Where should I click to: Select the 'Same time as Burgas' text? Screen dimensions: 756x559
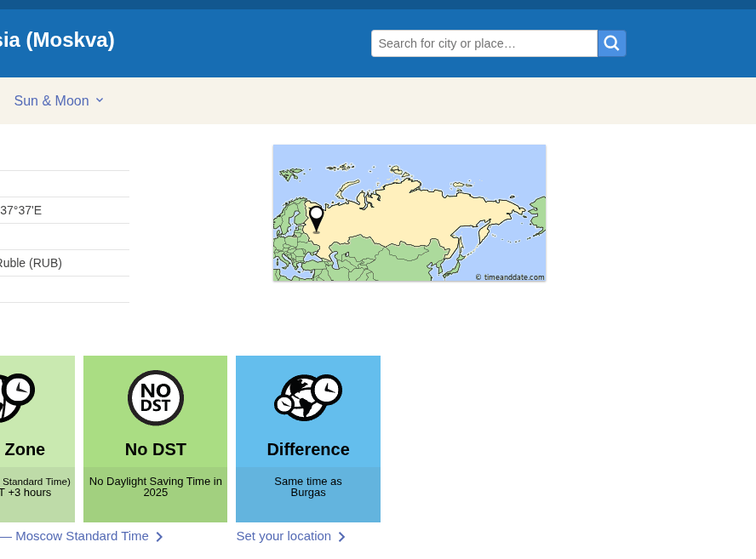coord(308,487)
